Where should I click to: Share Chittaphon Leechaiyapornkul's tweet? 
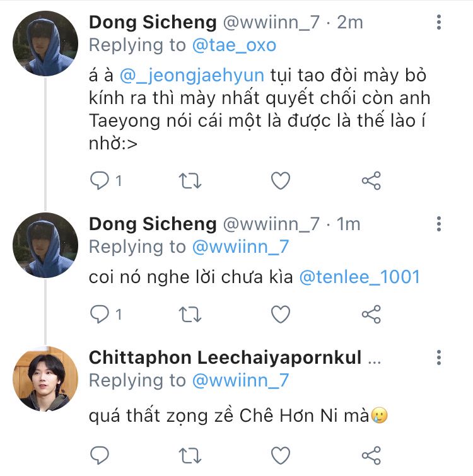click(x=371, y=455)
